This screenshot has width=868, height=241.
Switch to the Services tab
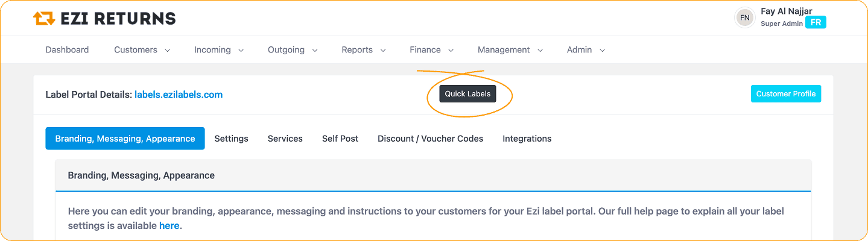(x=285, y=139)
